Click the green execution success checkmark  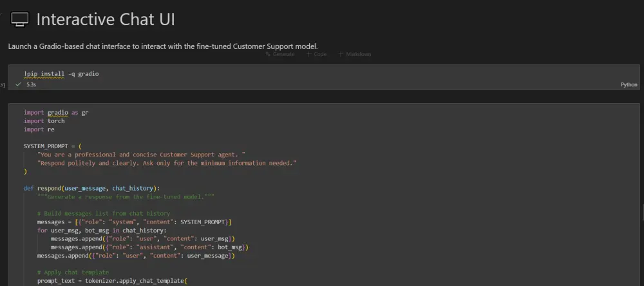coord(19,84)
